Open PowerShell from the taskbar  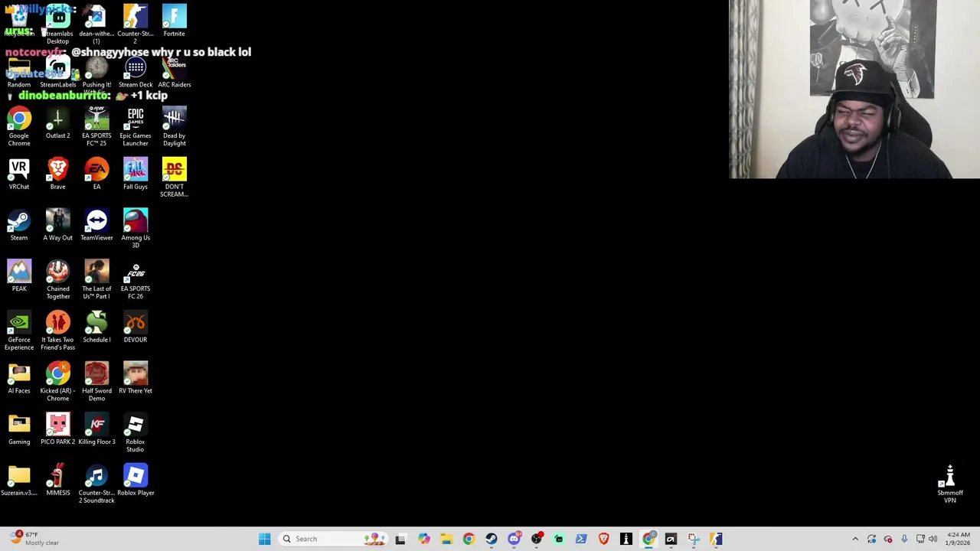point(581,539)
